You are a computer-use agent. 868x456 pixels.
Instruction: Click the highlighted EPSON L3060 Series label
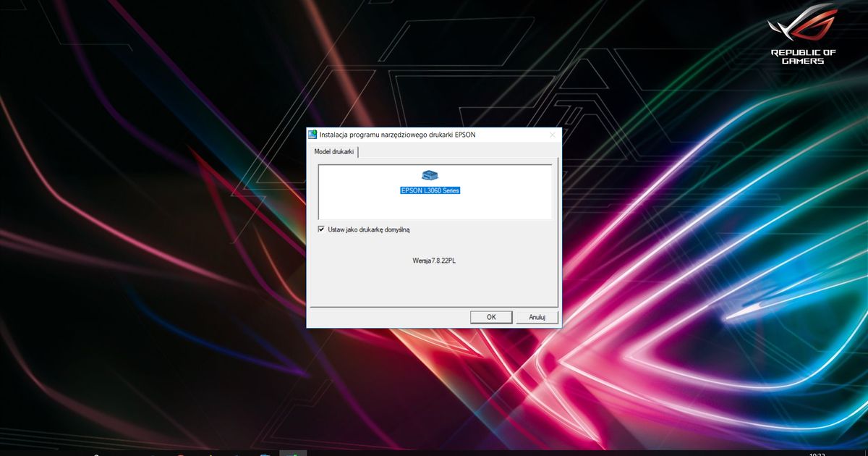pos(430,190)
